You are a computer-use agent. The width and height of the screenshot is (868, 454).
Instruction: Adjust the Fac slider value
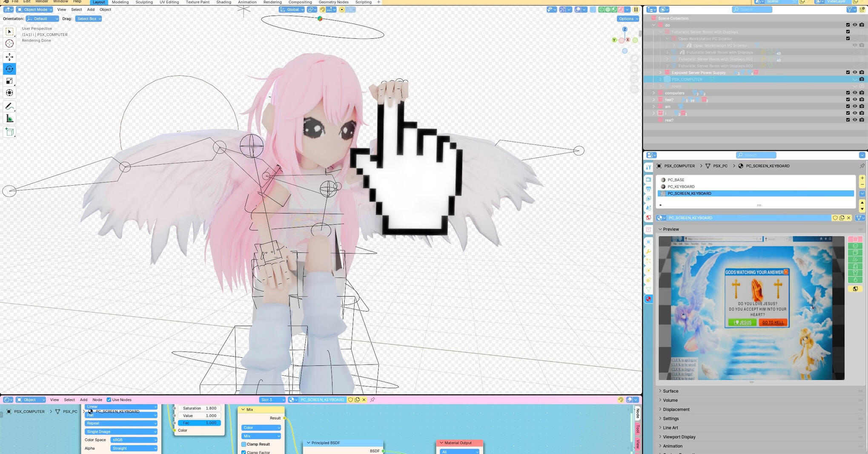click(x=199, y=423)
